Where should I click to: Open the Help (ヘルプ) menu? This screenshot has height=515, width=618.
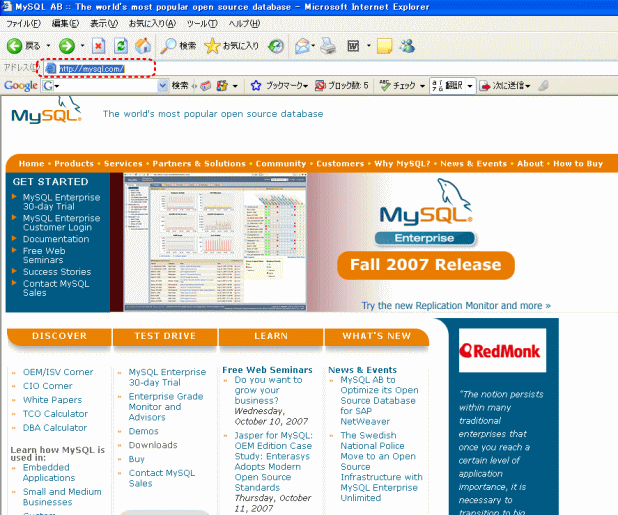pyautogui.click(x=244, y=24)
